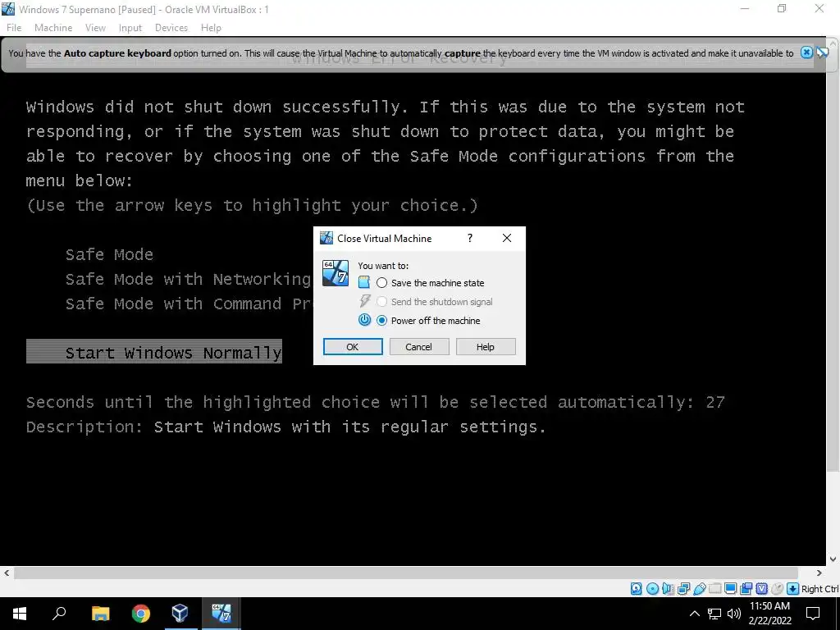The image size is (840, 630).
Task: Click the volume tray icon
Action: point(734,614)
